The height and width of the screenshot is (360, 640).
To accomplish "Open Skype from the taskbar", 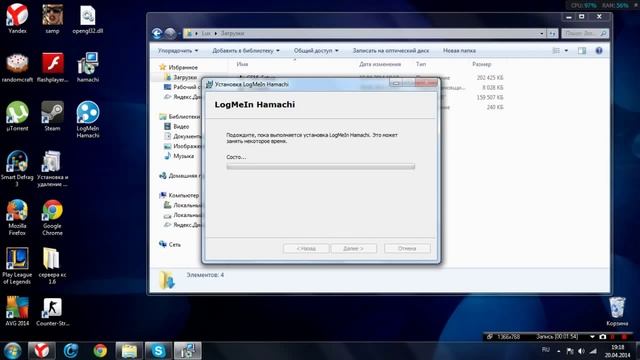I will [158, 351].
